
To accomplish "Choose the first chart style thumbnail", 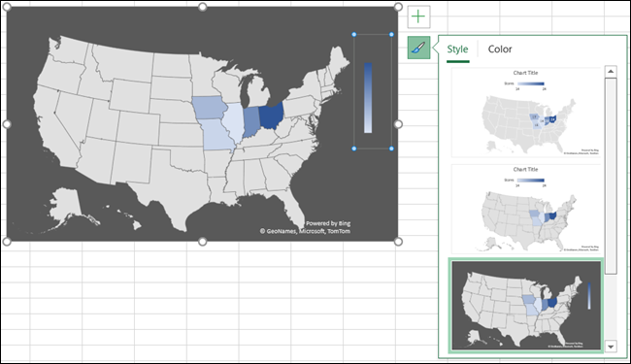I will point(526,113).
